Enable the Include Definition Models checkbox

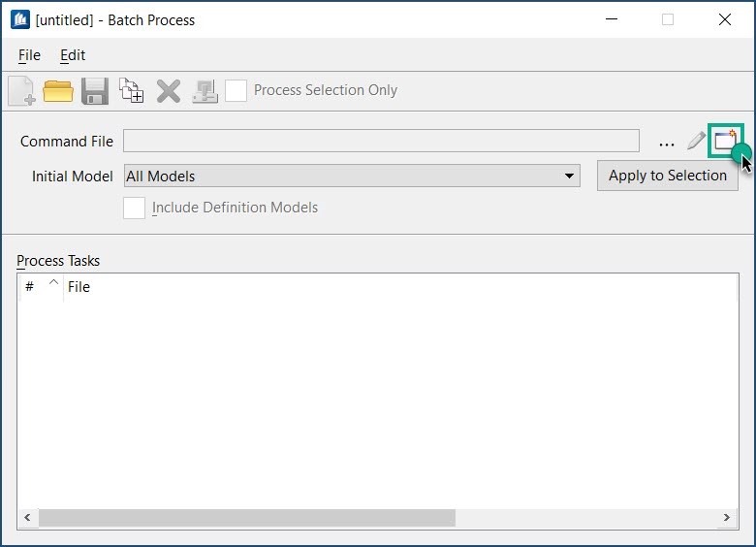click(x=134, y=208)
